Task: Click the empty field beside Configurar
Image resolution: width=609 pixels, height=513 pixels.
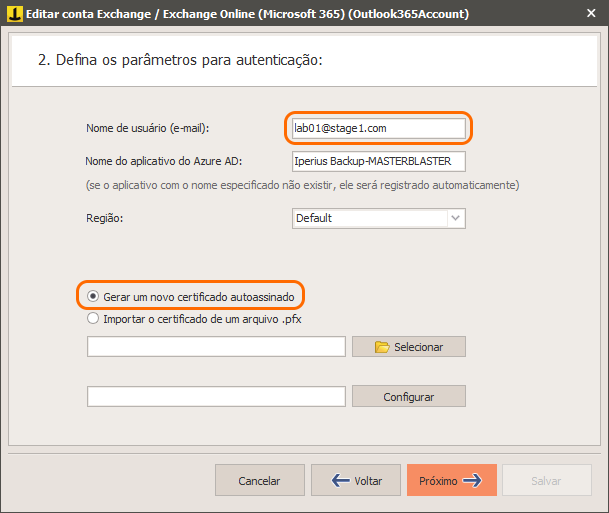Action: [x=216, y=396]
